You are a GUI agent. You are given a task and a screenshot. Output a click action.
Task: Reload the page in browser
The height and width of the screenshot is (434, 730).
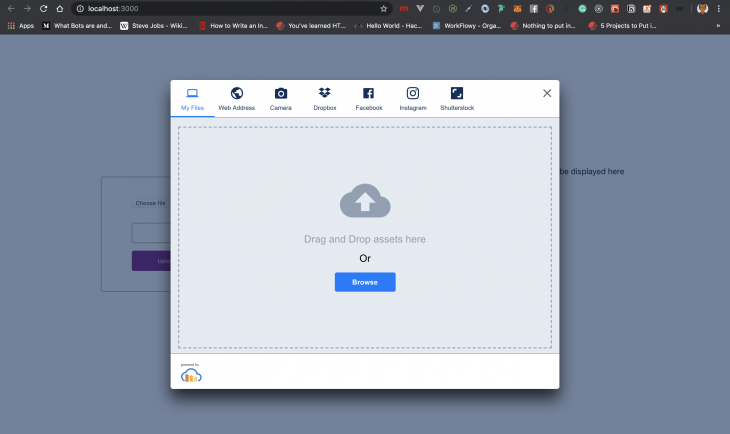coord(43,8)
